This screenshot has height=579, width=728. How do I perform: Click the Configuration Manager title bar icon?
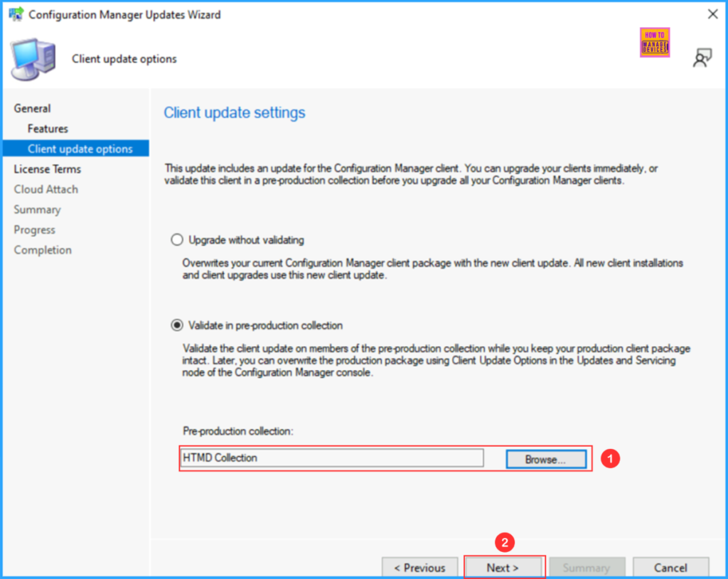16,14
